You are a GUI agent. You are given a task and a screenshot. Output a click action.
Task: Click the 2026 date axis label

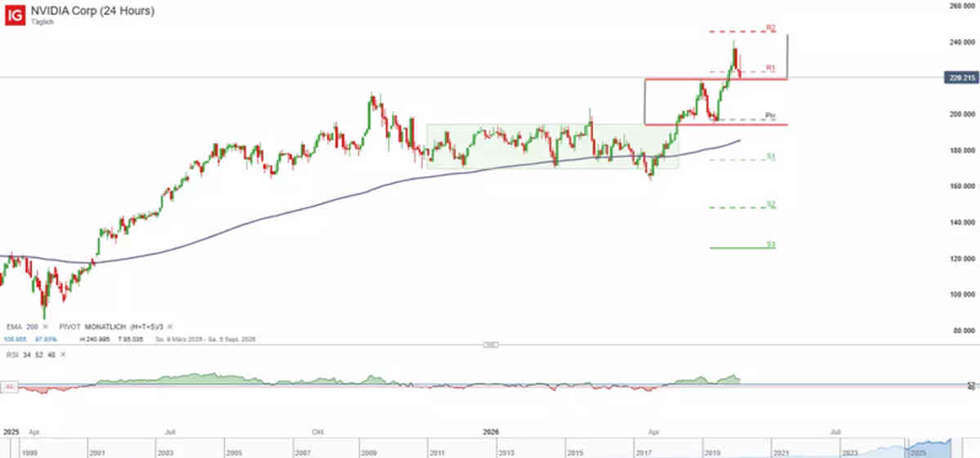point(492,430)
